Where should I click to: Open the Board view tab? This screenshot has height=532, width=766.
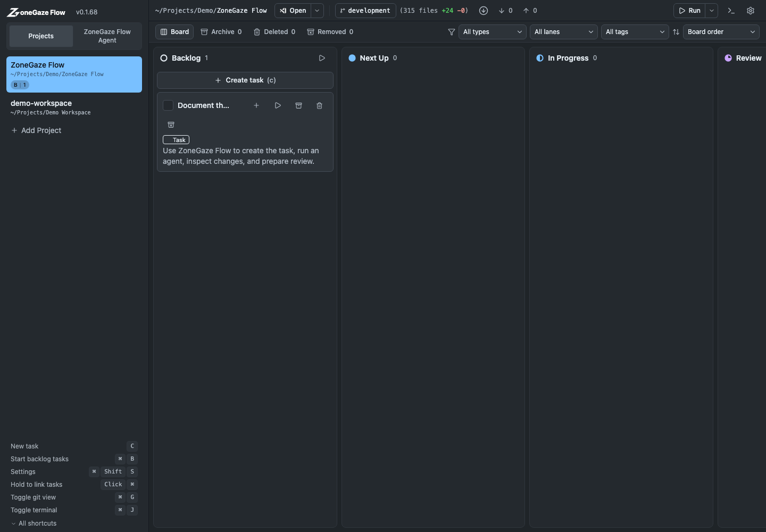pyautogui.click(x=174, y=32)
